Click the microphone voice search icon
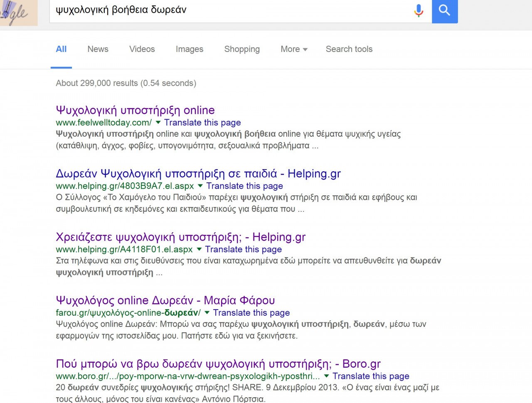532x403 pixels. (419, 10)
